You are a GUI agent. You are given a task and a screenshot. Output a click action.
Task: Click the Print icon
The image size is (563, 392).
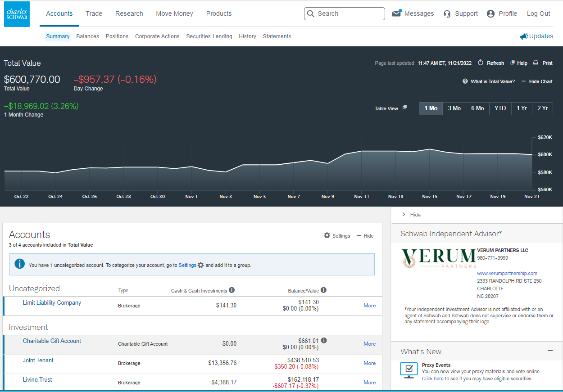tap(536, 63)
